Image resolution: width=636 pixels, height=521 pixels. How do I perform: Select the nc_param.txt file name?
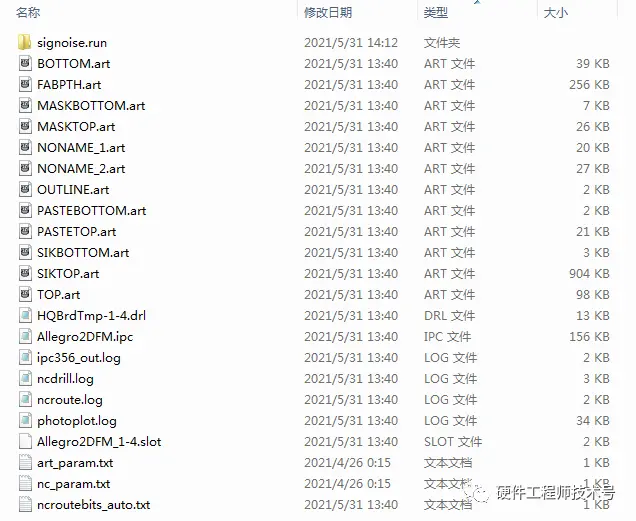pos(73,484)
